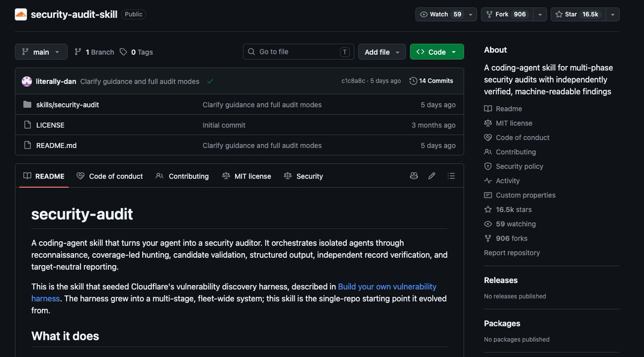Switch to the Security tab
Viewport: 644px width, 357px height.
tap(303, 176)
